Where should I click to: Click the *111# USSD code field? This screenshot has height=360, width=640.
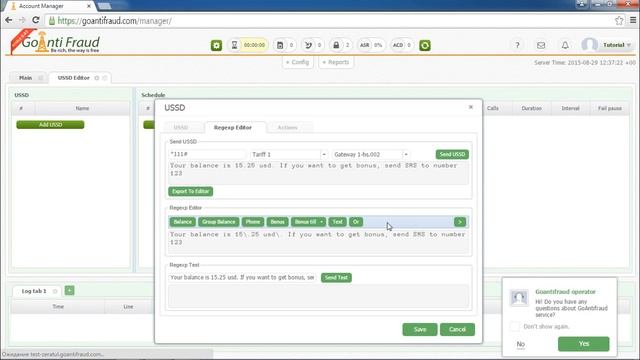point(207,154)
